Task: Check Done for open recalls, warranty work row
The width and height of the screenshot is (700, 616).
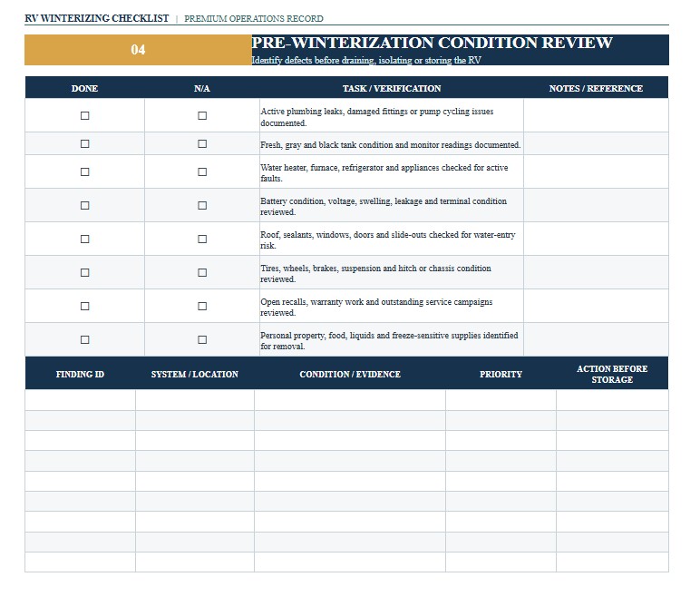Action: pyautogui.click(x=84, y=306)
